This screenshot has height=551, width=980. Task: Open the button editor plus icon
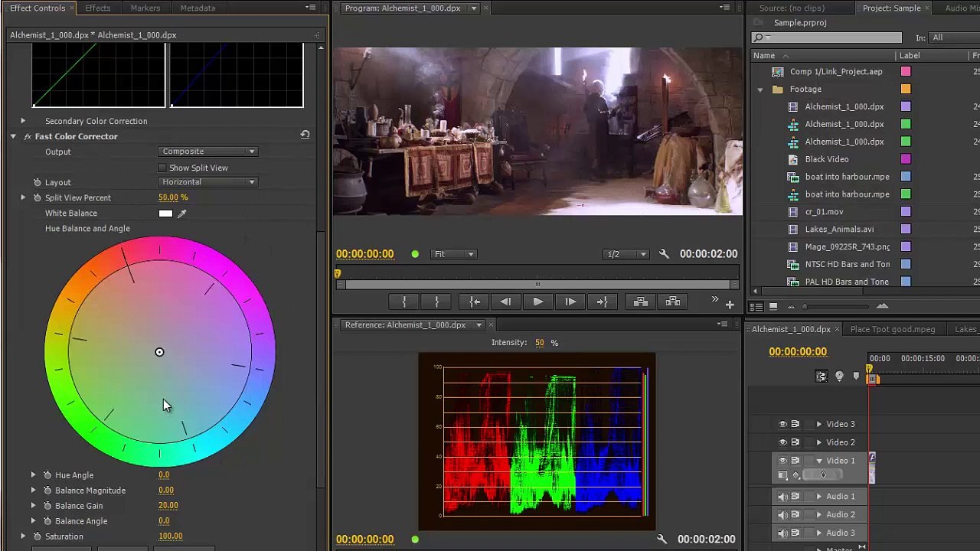pos(730,305)
